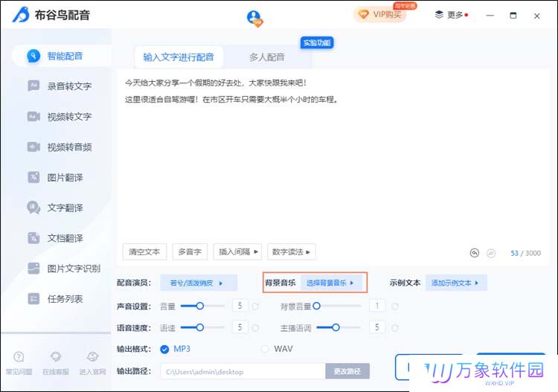This screenshot has height=392, width=558.
Task: Click the 视频转文字 camera icon
Action: [33, 116]
